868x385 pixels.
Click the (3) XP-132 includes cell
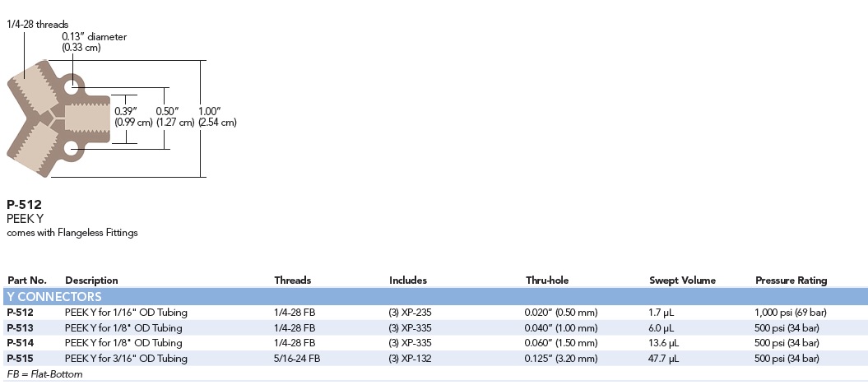(x=411, y=359)
